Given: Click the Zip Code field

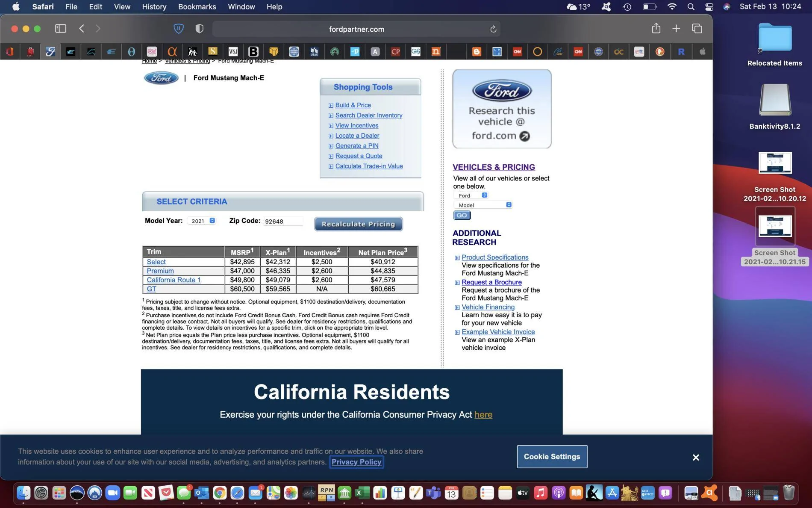Looking at the screenshot, I should click(x=283, y=221).
